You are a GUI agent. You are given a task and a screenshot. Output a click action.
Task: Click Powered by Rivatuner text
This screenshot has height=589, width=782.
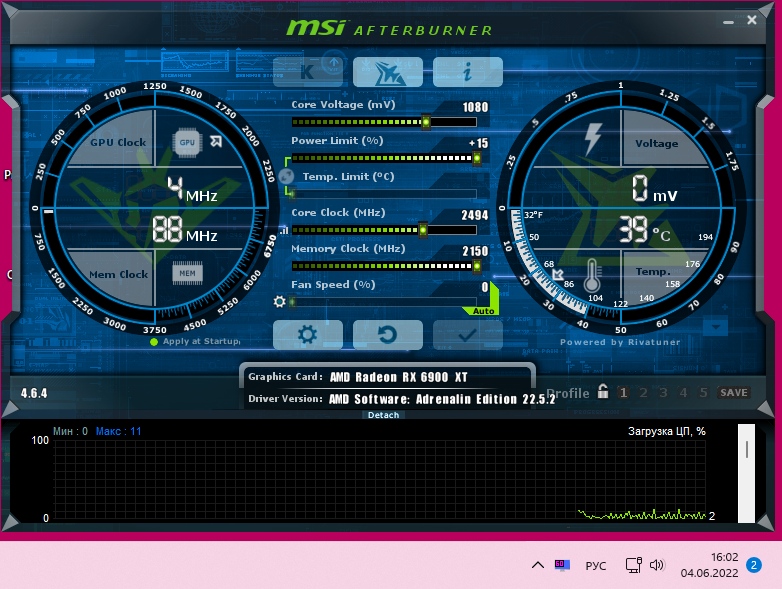coord(620,342)
